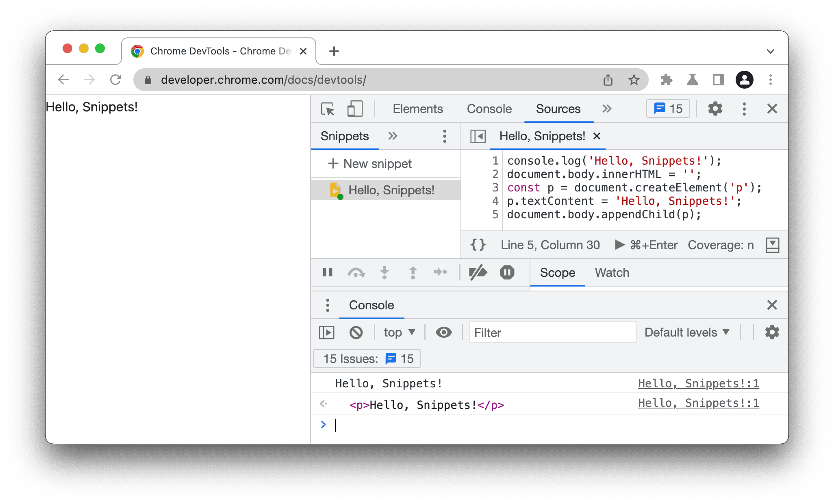Toggle the eye icon in Console toolbar
The height and width of the screenshot is (504, 834).
click(x=444, y=332)
